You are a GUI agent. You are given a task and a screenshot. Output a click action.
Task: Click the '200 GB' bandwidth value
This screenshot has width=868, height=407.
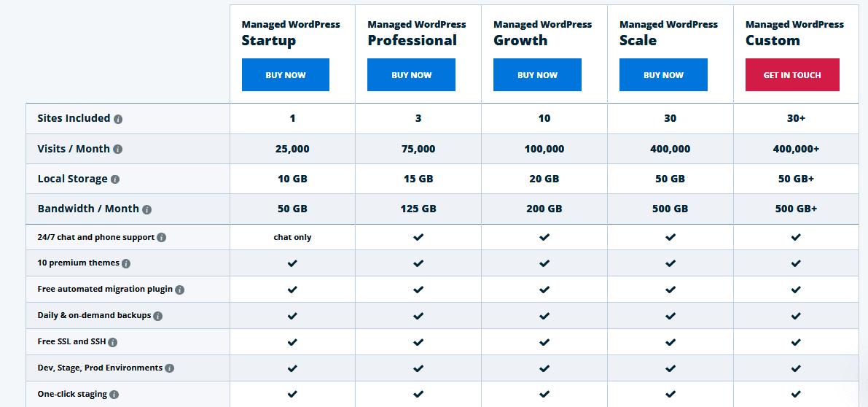click(544, 209)
